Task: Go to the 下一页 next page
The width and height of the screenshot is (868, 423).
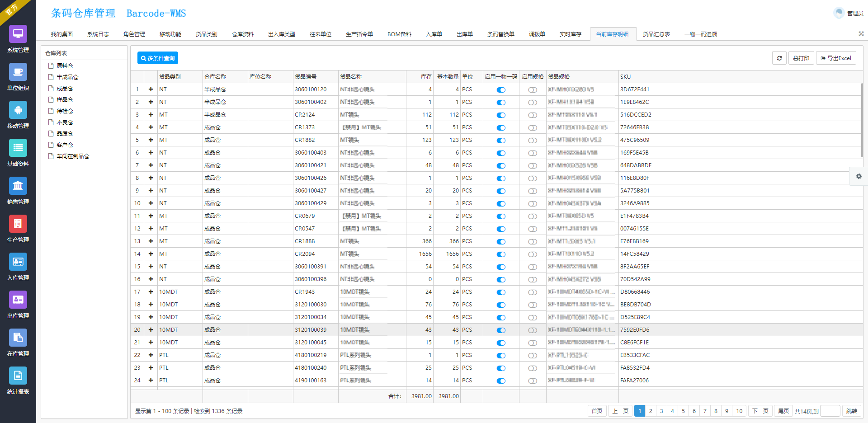Action: [760, 411]
